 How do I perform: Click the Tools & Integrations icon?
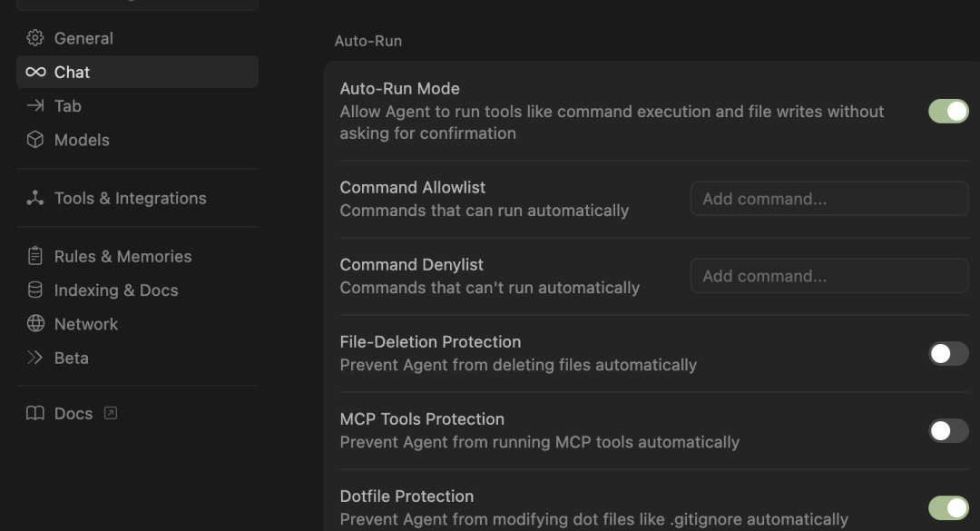(x=35, y=198)
